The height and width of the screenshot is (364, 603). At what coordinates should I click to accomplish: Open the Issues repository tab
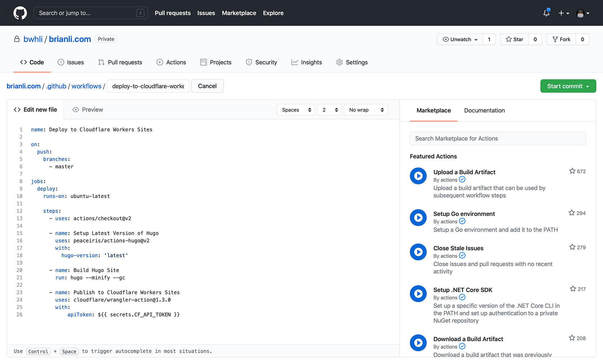[x=71, y=62]
